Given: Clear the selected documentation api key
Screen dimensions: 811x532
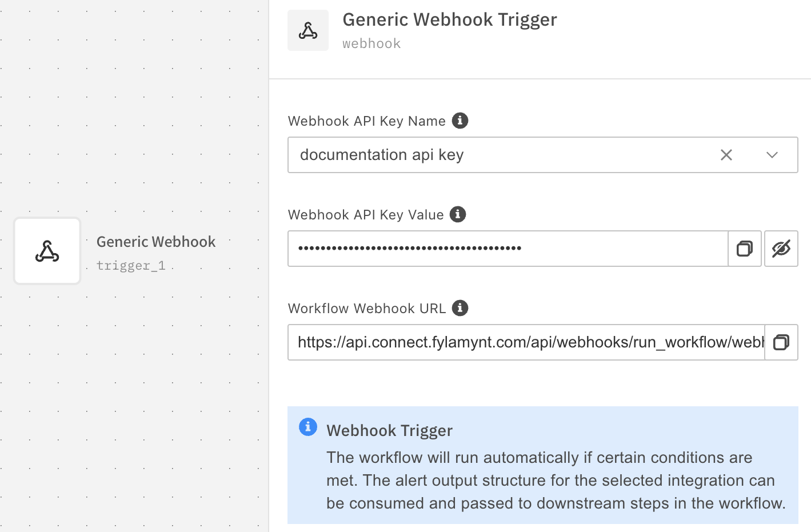Looking at the screenshot, I should pos(726,155).
